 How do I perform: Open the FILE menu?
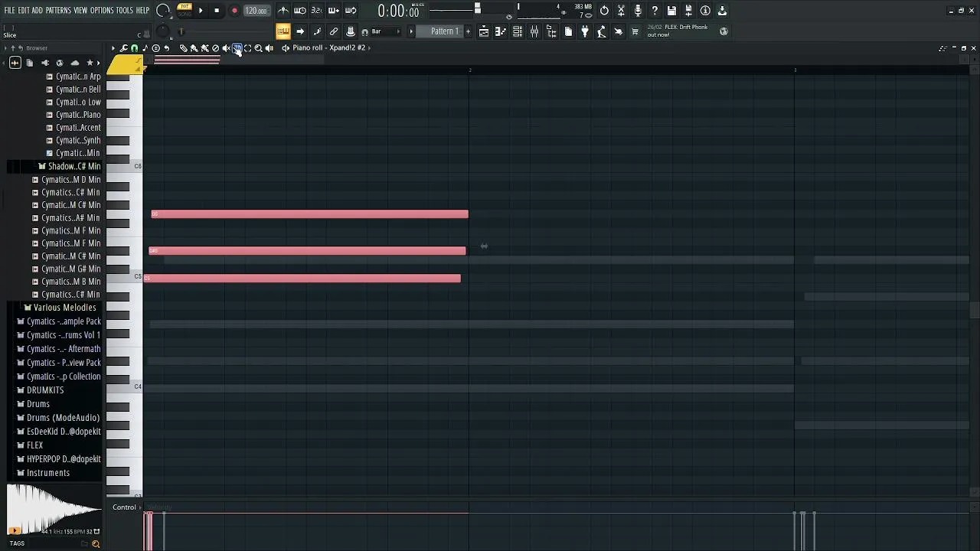tap(10, 11)
